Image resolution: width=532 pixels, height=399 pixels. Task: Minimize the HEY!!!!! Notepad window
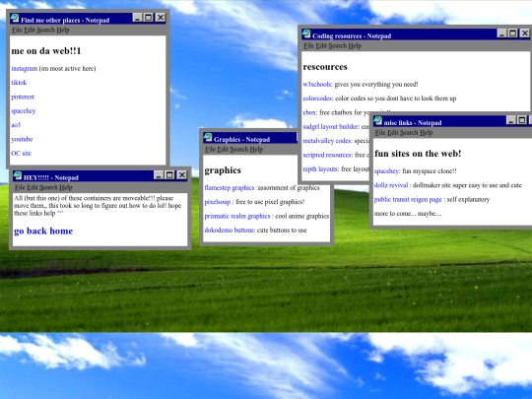[159, 174]
